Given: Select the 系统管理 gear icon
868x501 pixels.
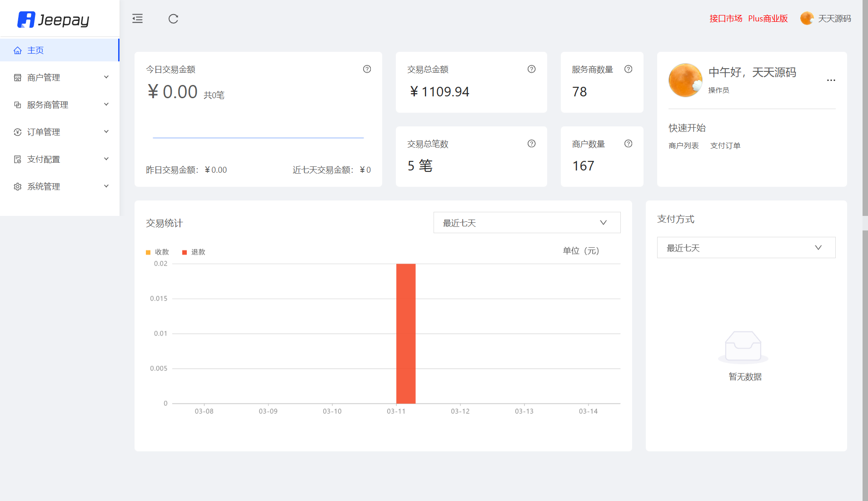Looking at the screenshot, I should (18, 186).
